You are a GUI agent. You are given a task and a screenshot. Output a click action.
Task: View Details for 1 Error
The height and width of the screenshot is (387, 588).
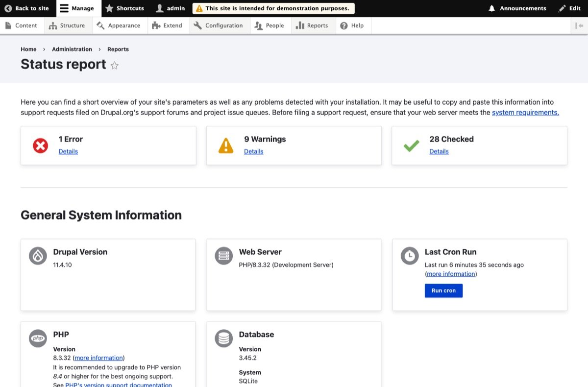tap(68, 151)
